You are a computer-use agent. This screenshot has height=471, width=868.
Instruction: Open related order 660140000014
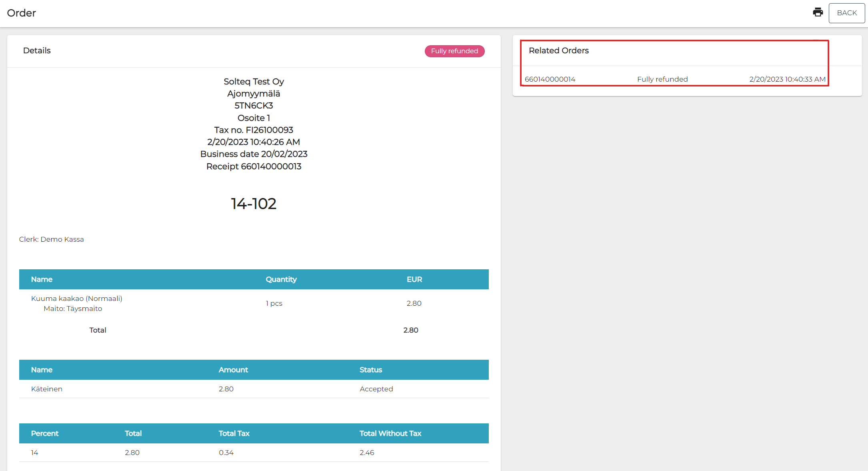click(x=550, y=79)
